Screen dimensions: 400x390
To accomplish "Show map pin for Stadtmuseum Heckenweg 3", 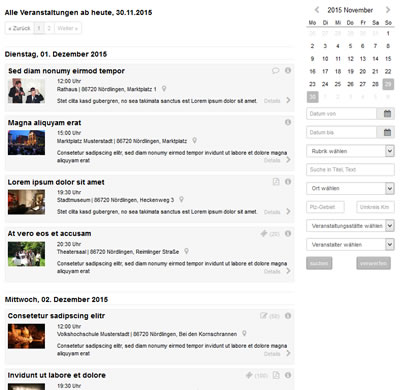I will [181, 199].
